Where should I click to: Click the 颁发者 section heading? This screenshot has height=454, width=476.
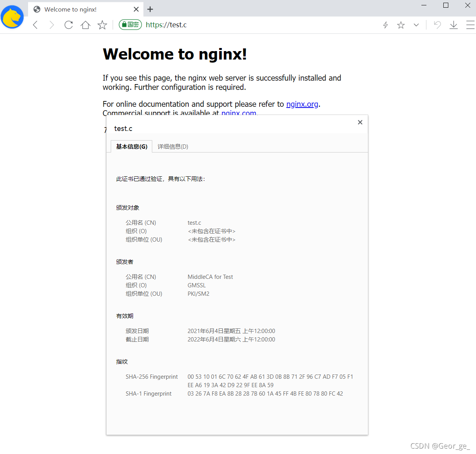[x=125, y=262]
